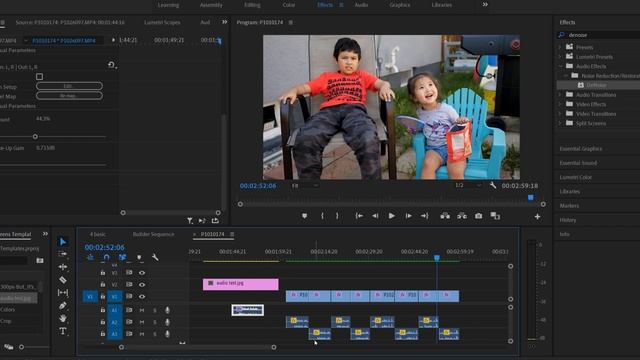
Task: Click the add marker icon in timeline header
Action: [x=139, y=257]
